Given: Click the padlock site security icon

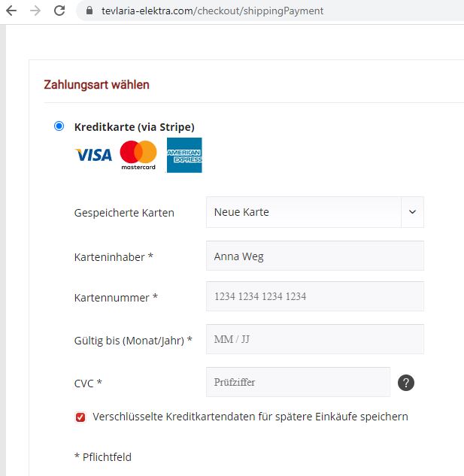Looking at the screenshot, I should [x=89, y=11].
